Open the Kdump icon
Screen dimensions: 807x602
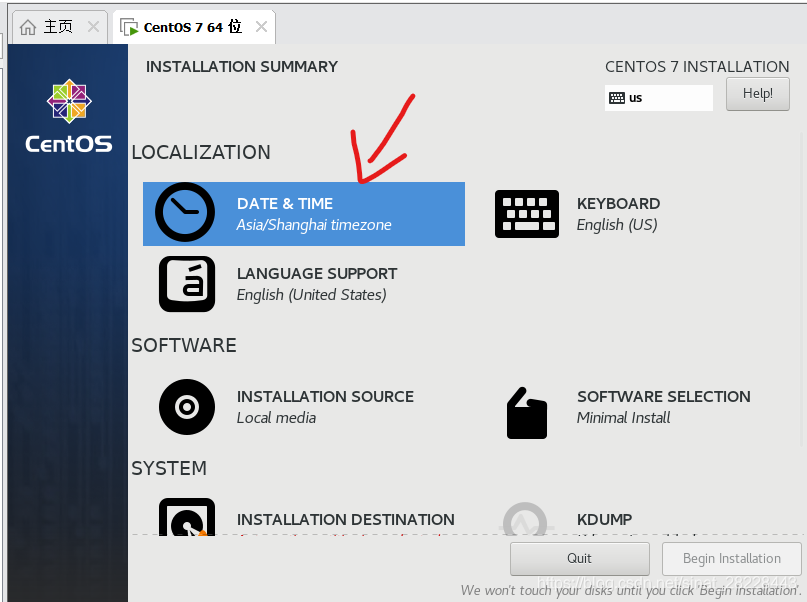click(525, 519)
